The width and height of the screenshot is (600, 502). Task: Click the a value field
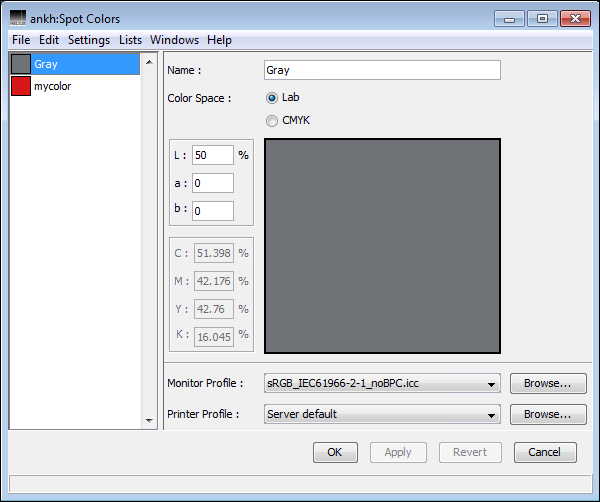point(213,183)
